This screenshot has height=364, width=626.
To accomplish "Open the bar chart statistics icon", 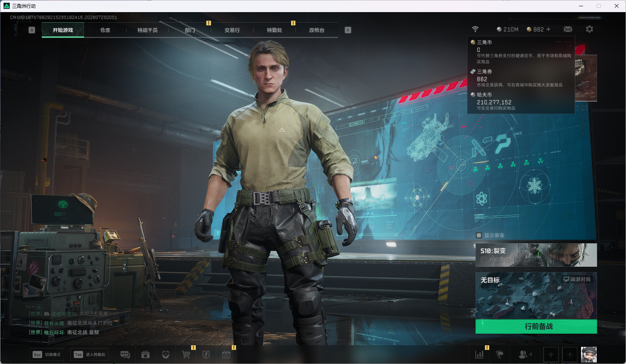I will (479, 355).
